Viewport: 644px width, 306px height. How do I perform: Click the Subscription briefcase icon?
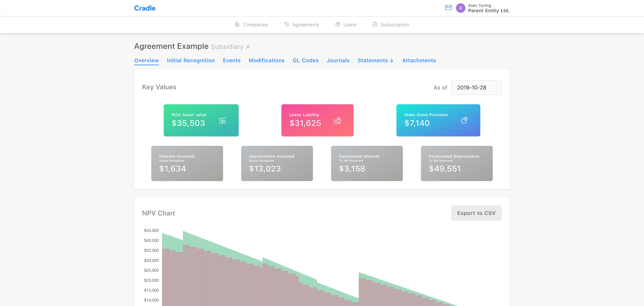tap(375, 24)
